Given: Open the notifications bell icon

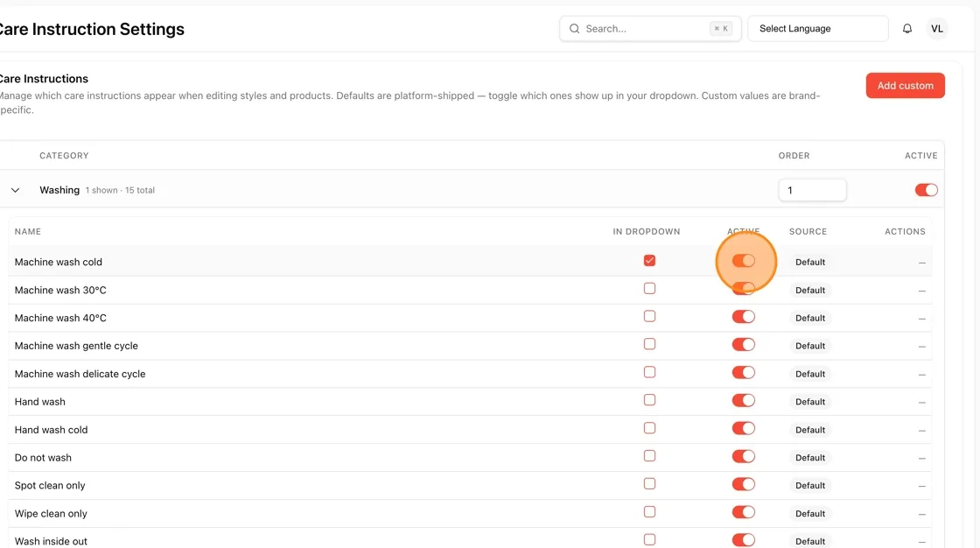Looking at the screenshot, I should 906,29.
